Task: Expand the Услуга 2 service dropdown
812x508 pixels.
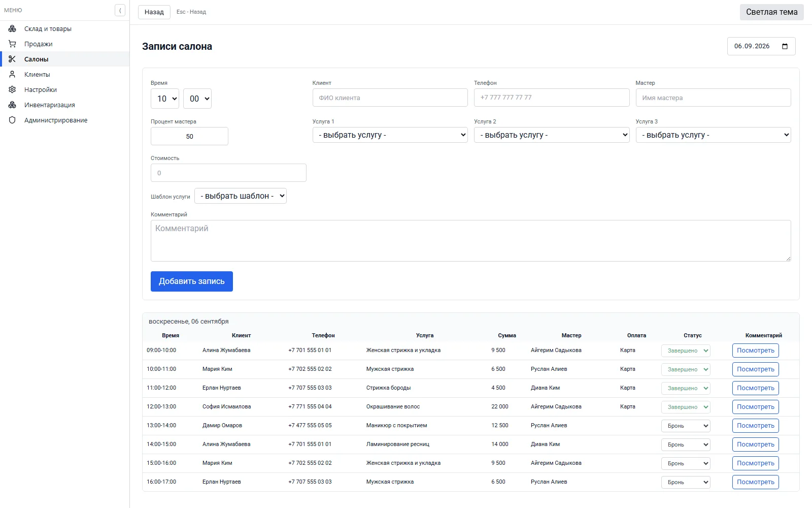Action: (552, 135)
